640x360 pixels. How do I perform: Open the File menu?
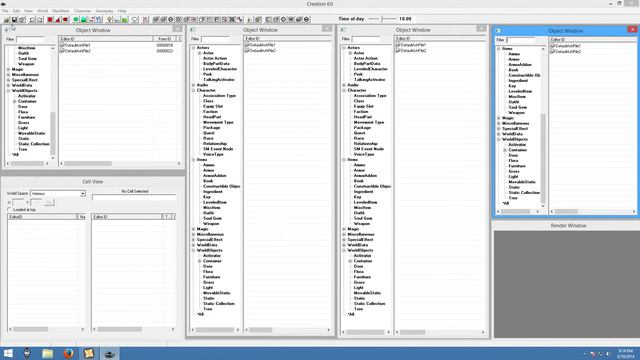coord(5,11)
